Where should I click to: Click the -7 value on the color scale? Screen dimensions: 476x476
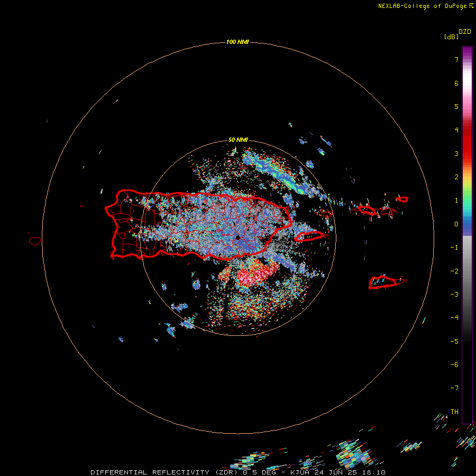(454, 388)
